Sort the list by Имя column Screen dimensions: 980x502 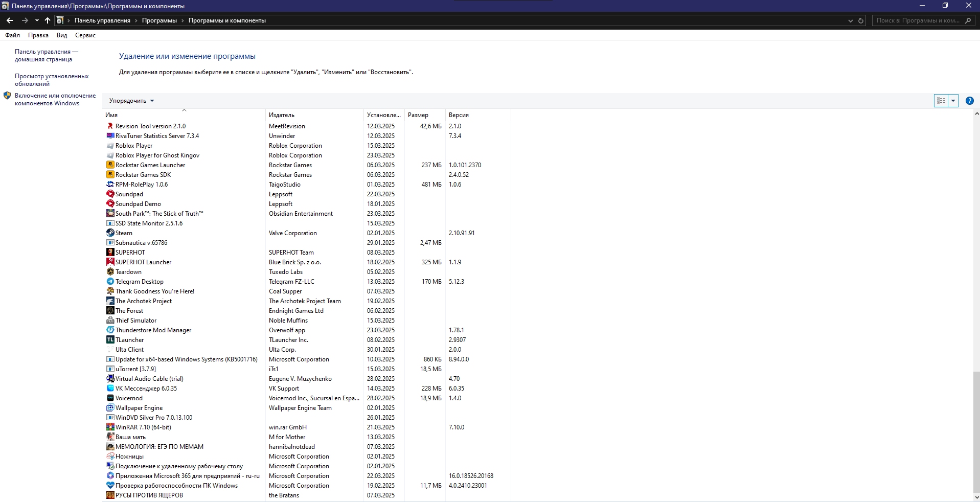click(x=184, y=115)
